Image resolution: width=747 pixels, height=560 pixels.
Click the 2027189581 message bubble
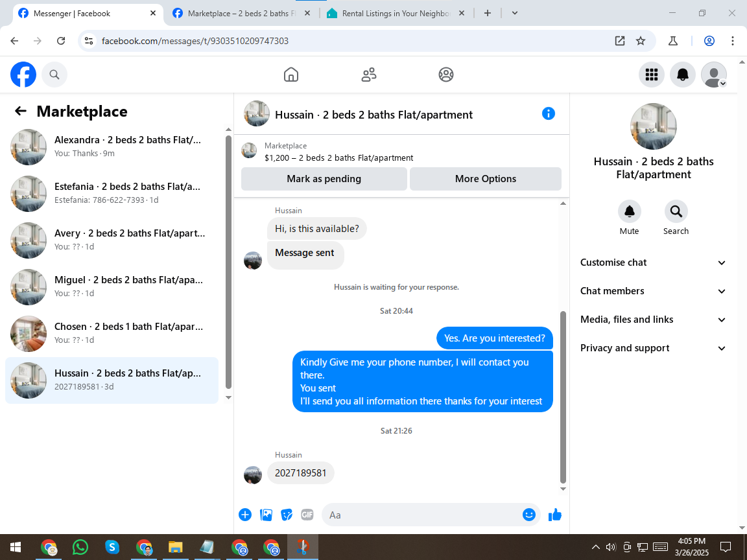pyautogui.click(x=301, y=473)
